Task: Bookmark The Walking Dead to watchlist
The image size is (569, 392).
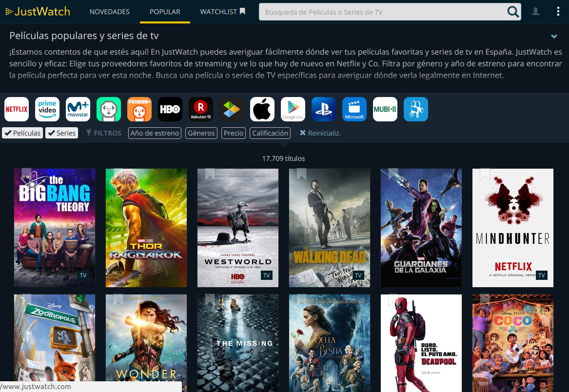Action: click(301, 174)
